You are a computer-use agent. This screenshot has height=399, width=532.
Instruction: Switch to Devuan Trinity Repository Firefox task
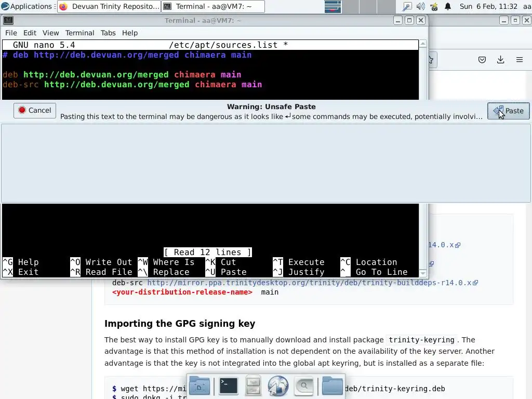point(109,6)
